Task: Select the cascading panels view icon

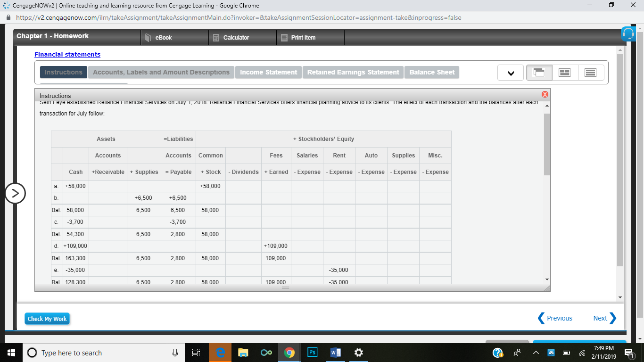Action: (539, 72)
